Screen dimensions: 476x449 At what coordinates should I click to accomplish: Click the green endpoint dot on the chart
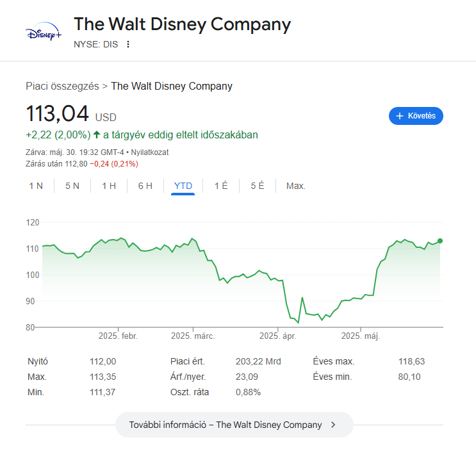440,241
